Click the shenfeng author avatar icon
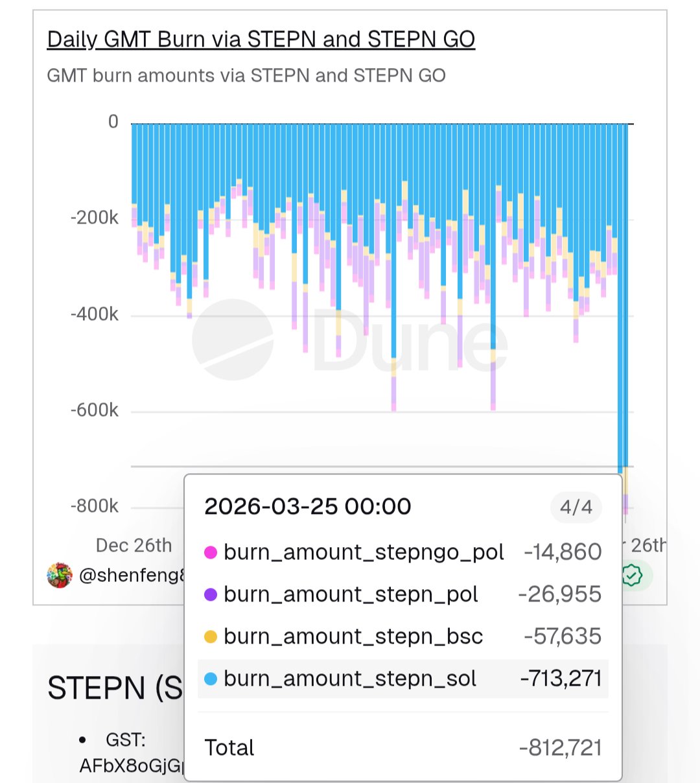 60,575
